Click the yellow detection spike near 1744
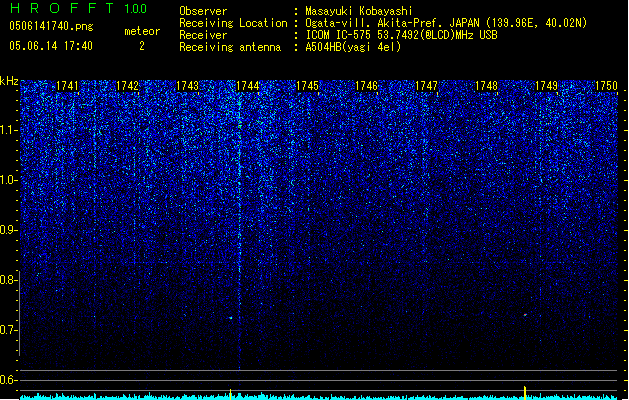The width and height of the screenshot is (629, 400). click(x=230, y=394)
